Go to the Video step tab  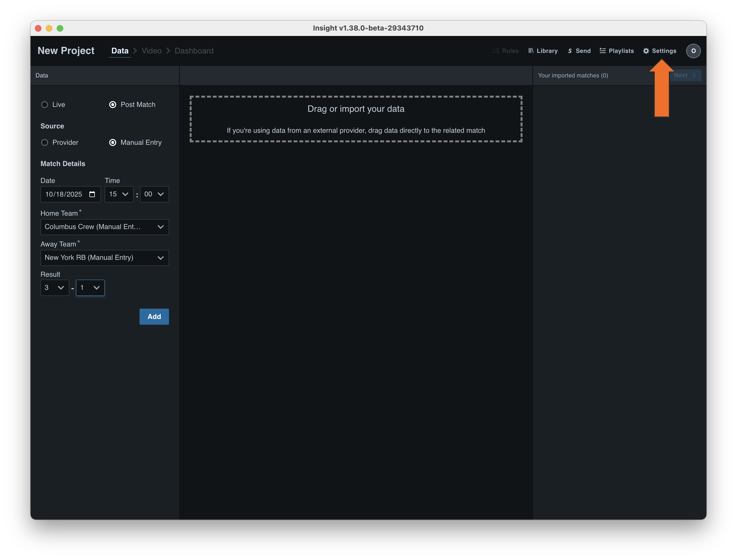[x=152, y=51]
